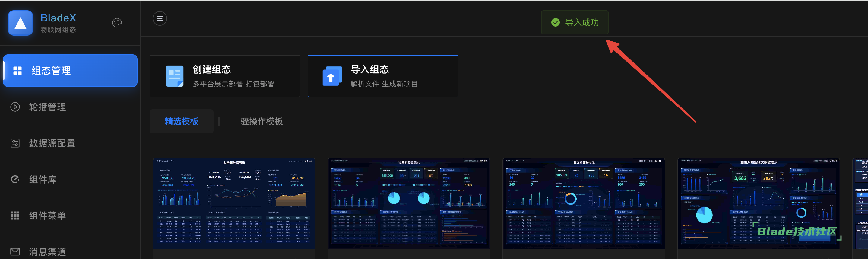
Task: Click the 轮播管理 play icon
Action: click(15, 107)
